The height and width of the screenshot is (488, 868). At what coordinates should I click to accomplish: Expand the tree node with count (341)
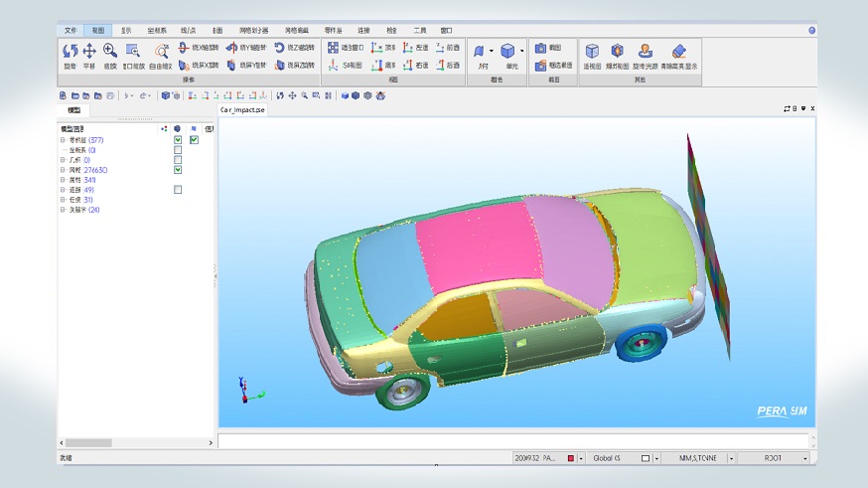point(63,180)
